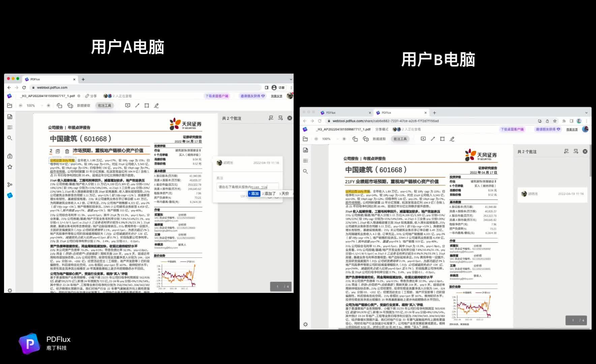Click the rotate page icon in the toolbar
The height and width of the screenshot is (364, 596).
point(59,105)
